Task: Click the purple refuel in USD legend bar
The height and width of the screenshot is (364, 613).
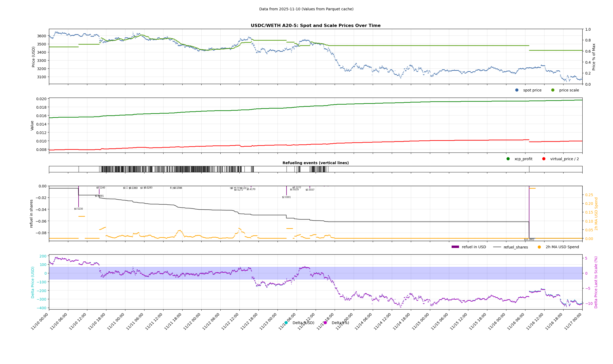Action: [x=455, y=247]
